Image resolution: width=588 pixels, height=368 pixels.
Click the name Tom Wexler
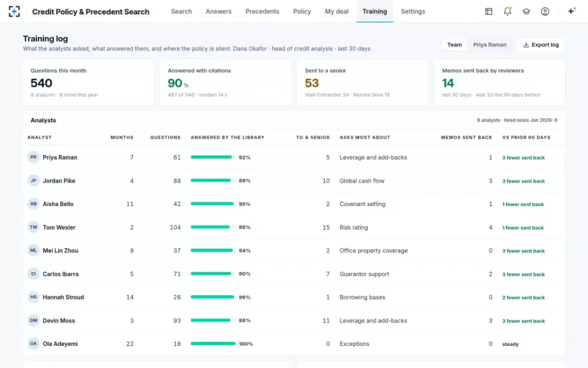coord(59,227)
